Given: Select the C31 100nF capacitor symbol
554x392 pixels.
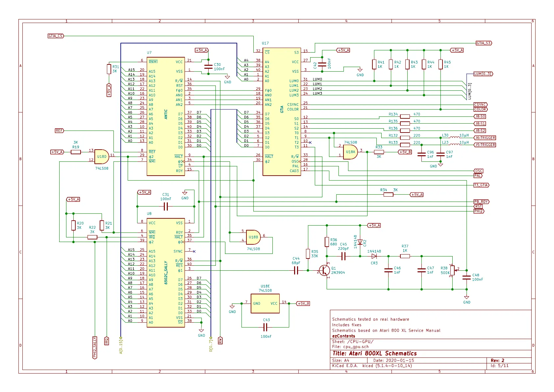Looking at the screenshot, I should point(166,207).
